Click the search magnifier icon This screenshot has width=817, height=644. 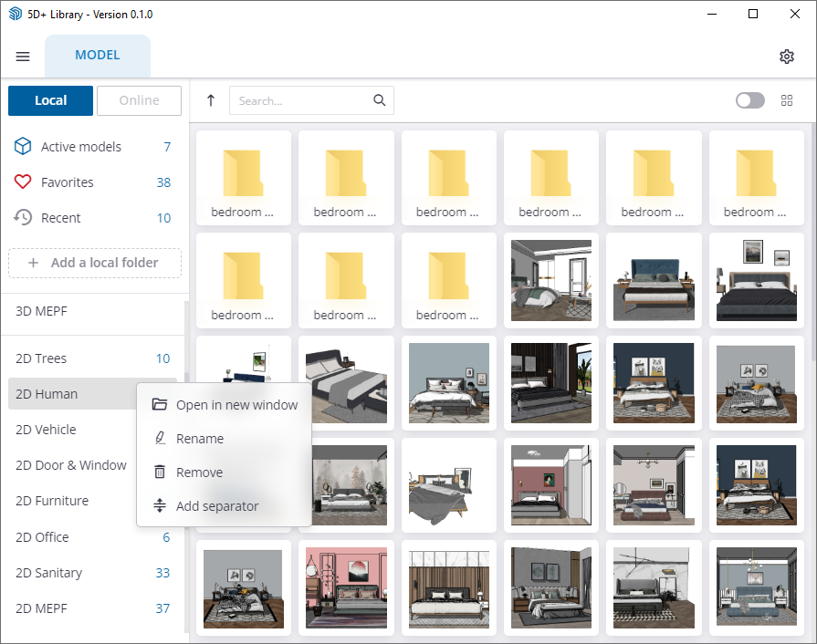click(380, 100)
